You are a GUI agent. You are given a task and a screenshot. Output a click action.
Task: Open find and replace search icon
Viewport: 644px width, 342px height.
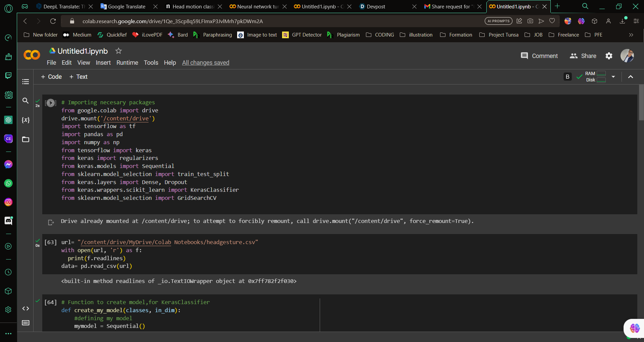click(25, 101)
